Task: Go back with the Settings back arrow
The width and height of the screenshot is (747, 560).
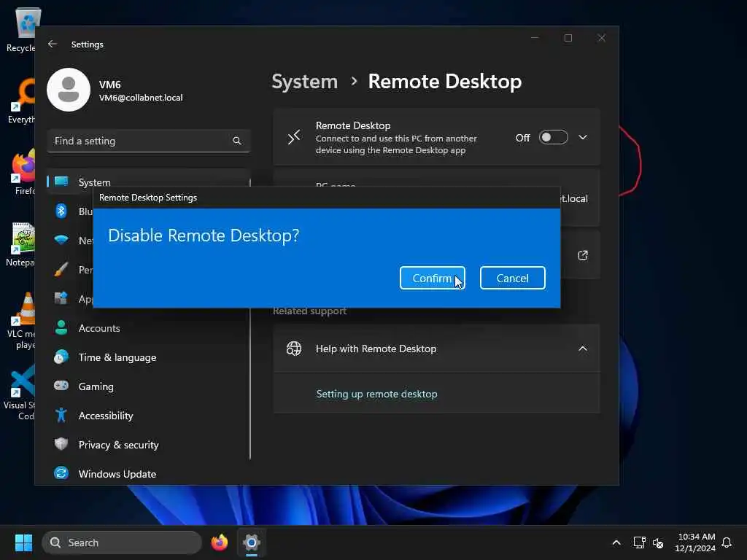Action: click(53, 44)
